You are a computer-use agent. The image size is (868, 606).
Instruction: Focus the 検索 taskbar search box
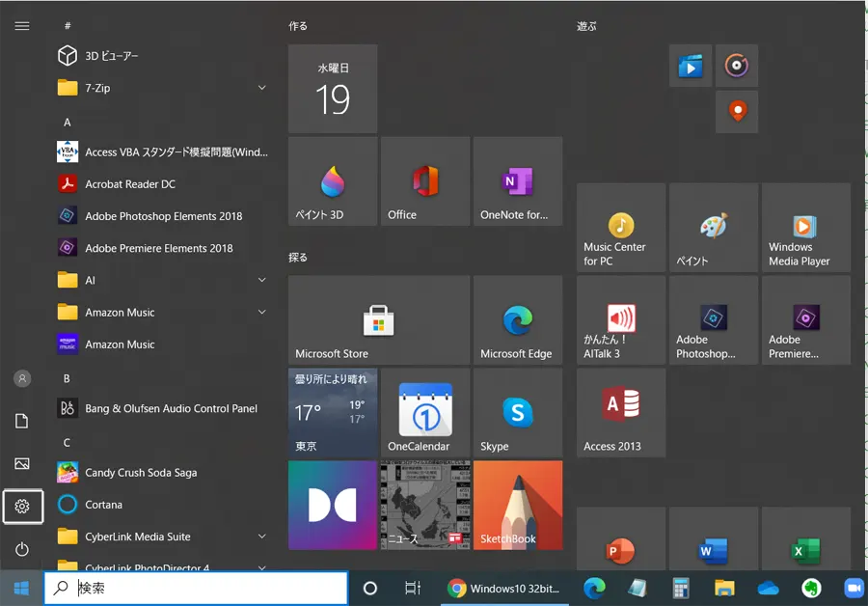tap(196, 588)
